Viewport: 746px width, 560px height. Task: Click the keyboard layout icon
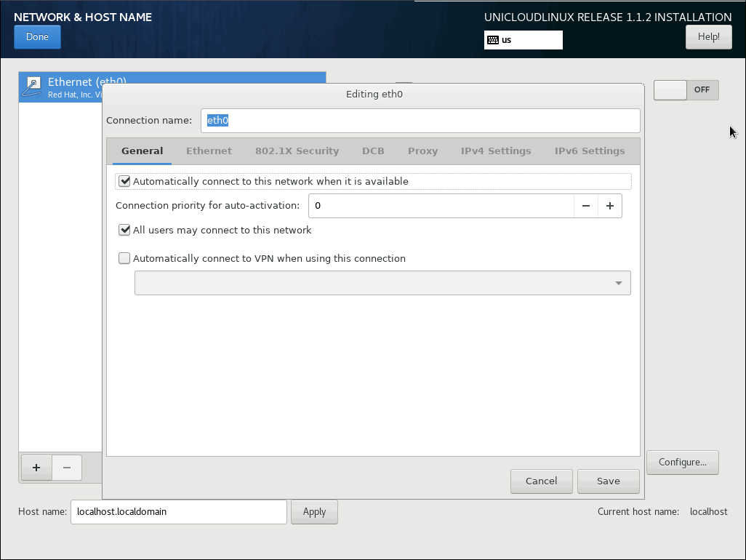[493, 40]
